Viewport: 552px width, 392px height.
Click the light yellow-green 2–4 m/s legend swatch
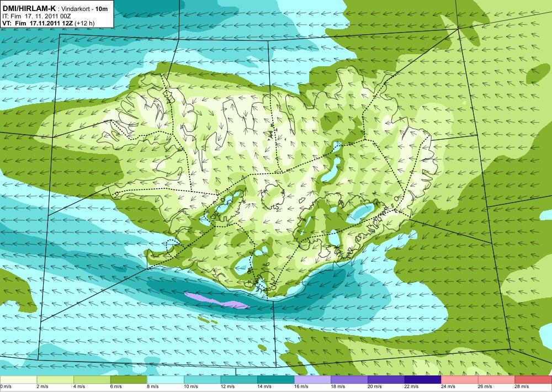coord(55,380)
